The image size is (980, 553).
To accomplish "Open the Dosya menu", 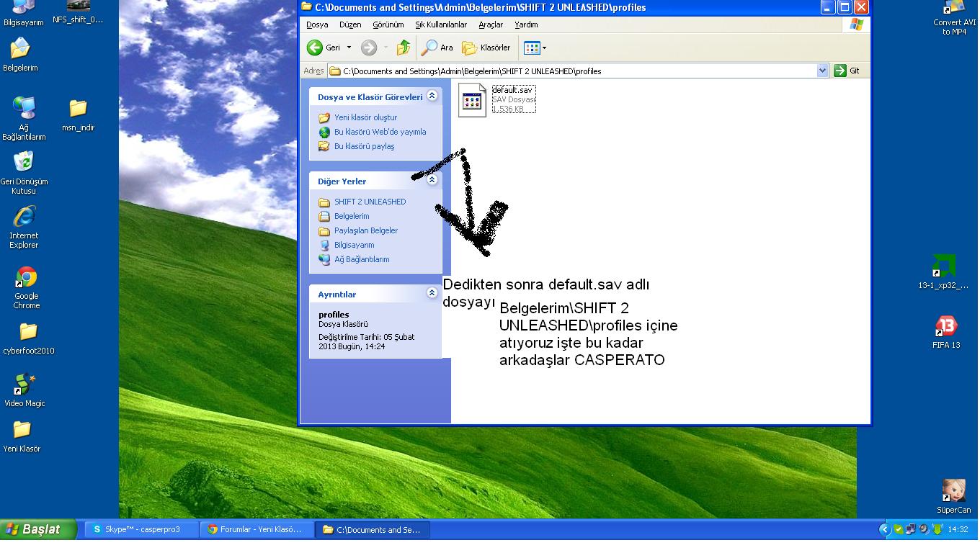I will 317,24.
